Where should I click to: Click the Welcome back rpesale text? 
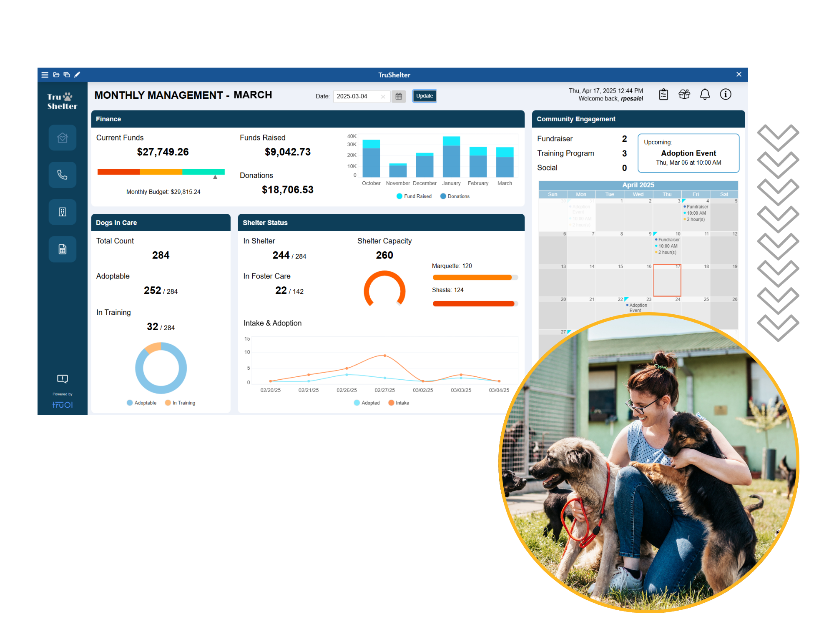click(610, 99)
